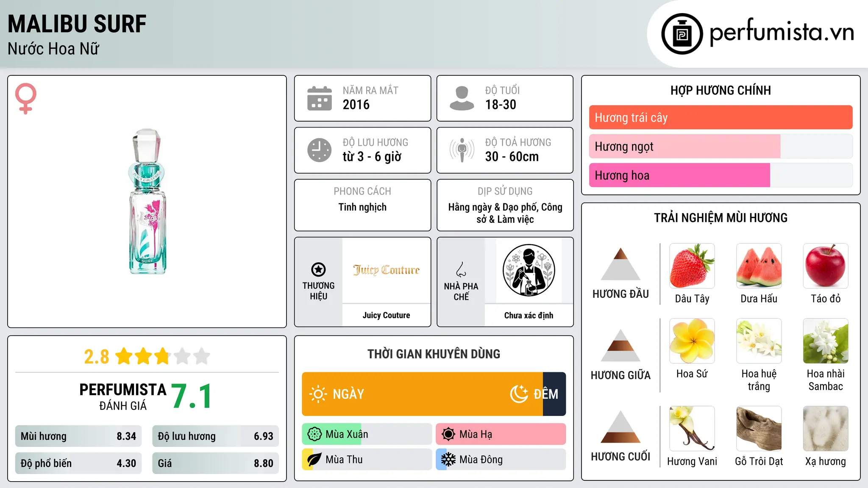Click the winter snowflake icon
The image size is (868, 488).
[448, 460]
